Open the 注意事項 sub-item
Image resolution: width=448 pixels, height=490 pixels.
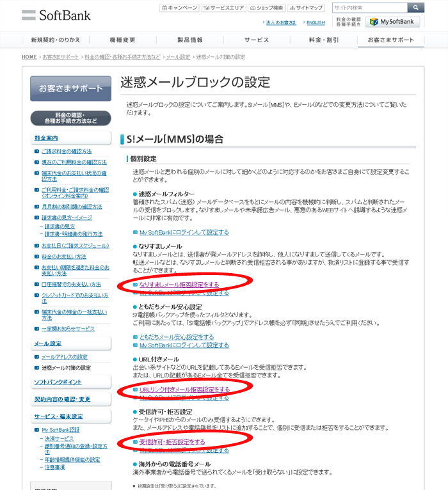pos(54,467)
